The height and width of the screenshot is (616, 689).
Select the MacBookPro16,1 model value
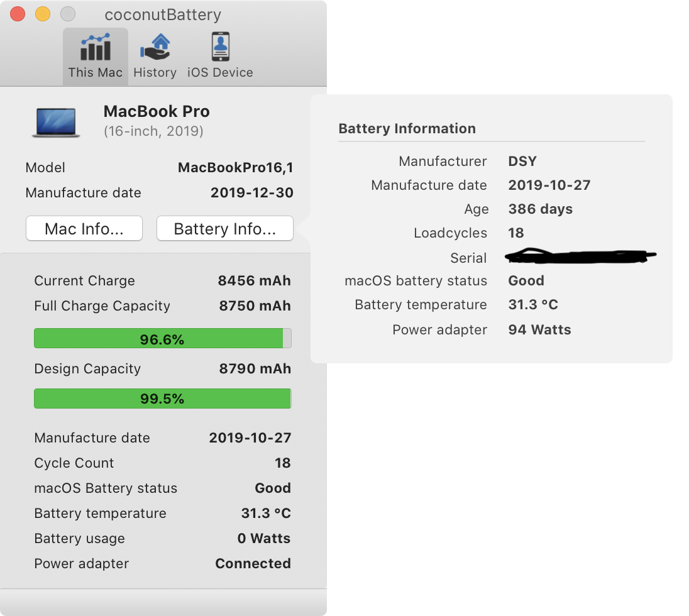coord(236,167)
